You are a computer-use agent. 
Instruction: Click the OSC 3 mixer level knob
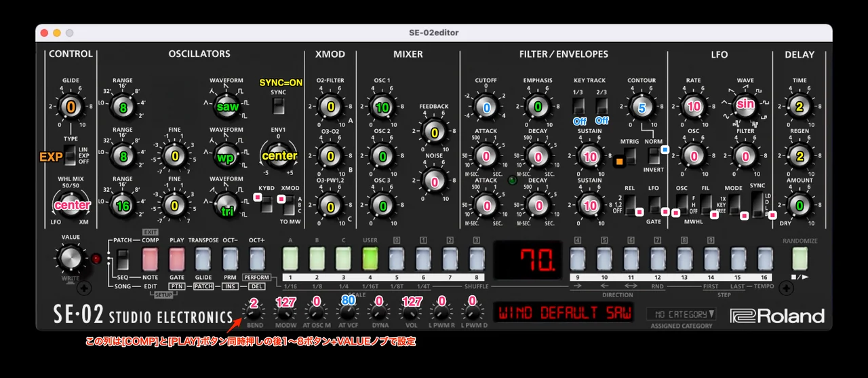click(x=382, y=206)
